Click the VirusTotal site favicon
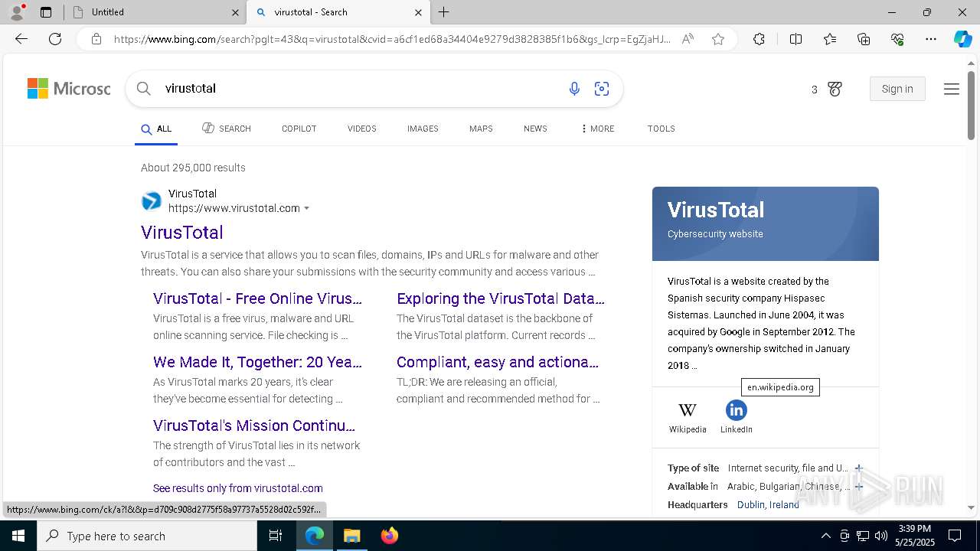This screenshot has width=980, height=551. (152, 201)
